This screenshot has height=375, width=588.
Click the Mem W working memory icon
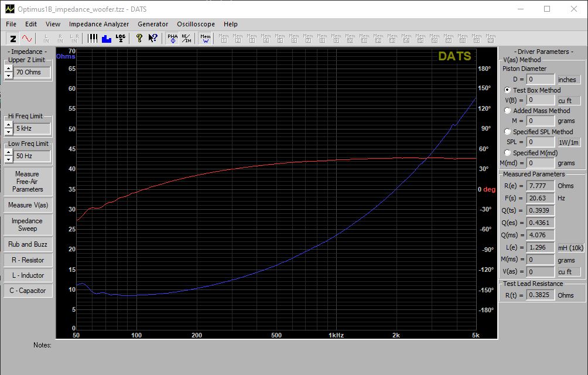pos(206,38)
